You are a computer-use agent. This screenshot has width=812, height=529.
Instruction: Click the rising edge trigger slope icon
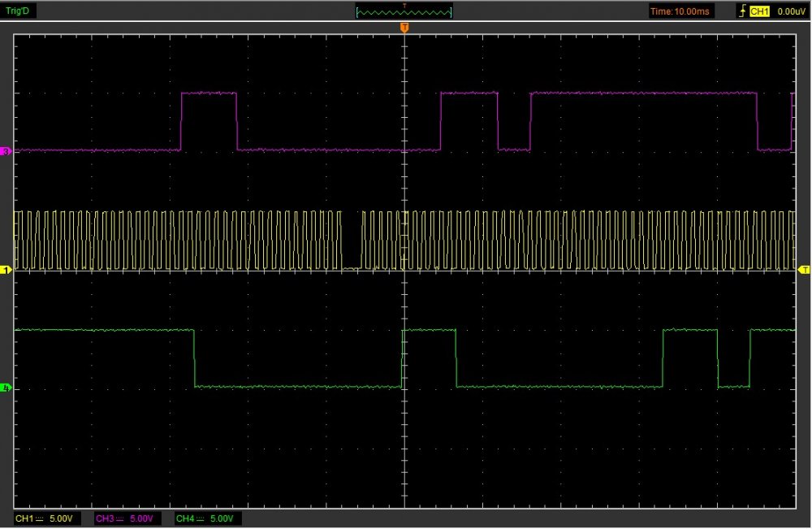(741, 11)
